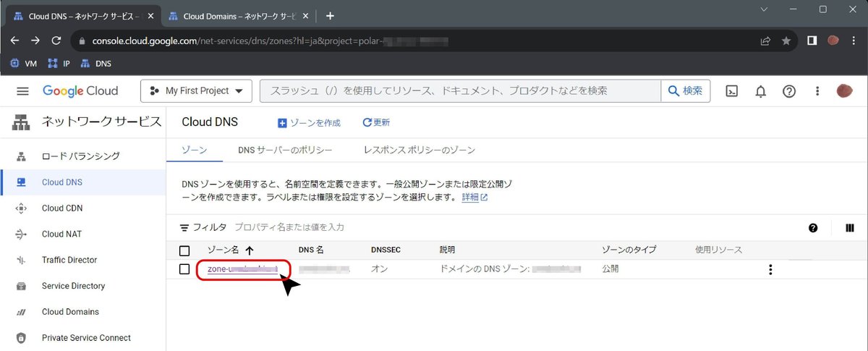Click the Traffic Director sidebar icon
Screen dimensions: 868x351
(x=21, y=260)
